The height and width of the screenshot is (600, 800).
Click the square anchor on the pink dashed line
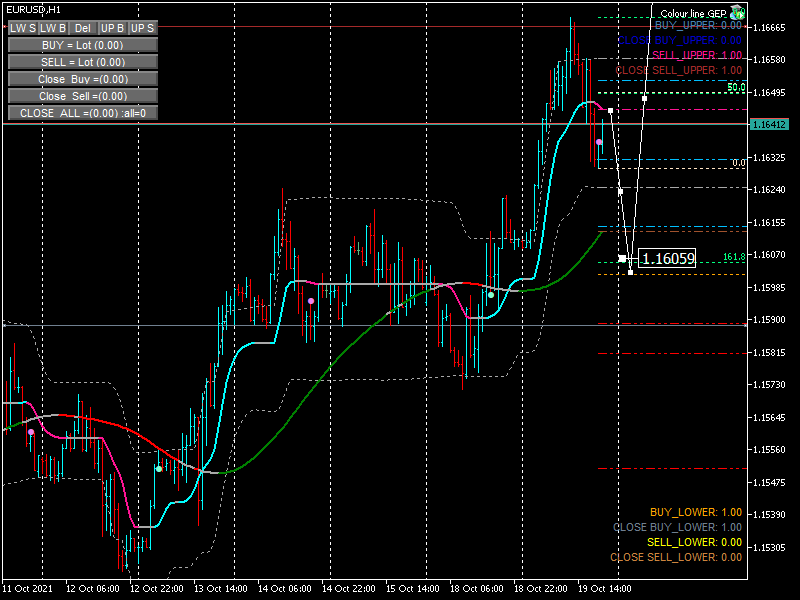[610, 110]
